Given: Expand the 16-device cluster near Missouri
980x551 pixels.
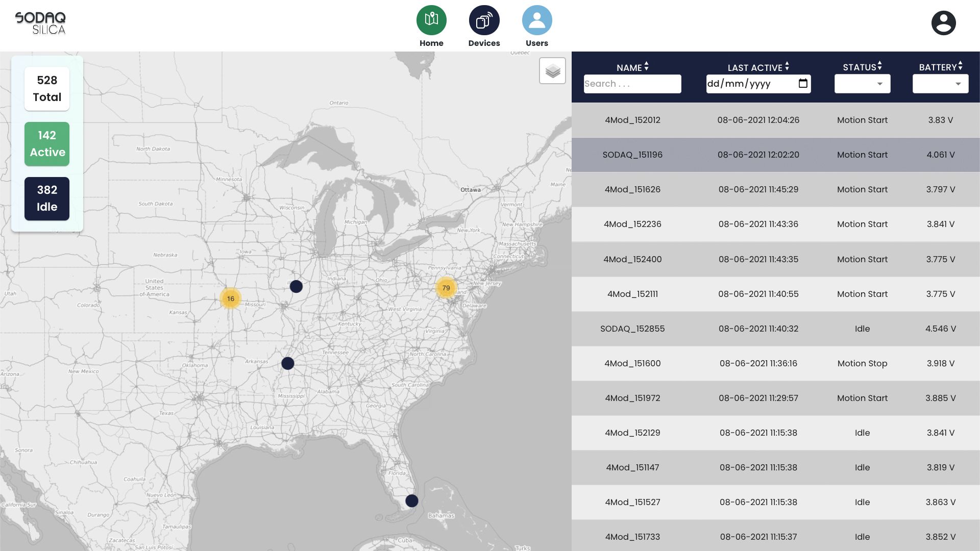Looking at the screenshot, I should pos(231,298).
